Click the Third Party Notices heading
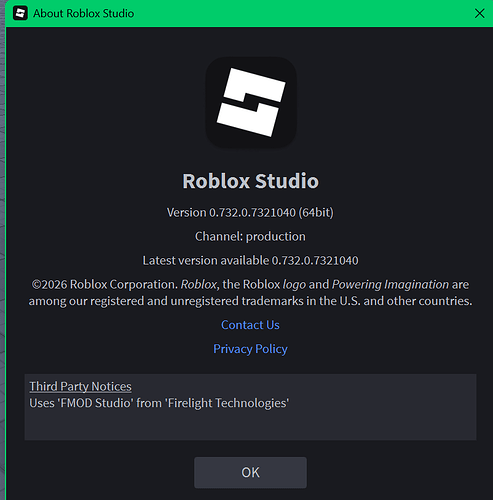This screenshot has width=493, height=500. tap(80, 386)
